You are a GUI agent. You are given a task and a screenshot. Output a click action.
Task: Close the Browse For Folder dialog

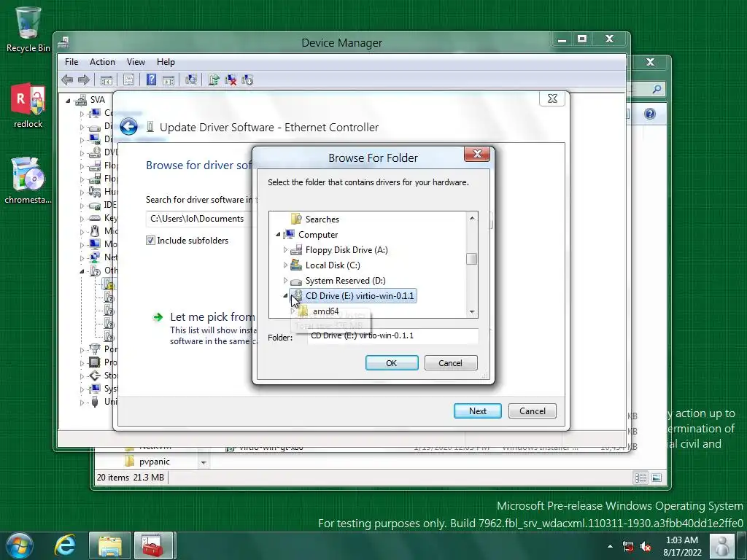click(x=477, y=154)
